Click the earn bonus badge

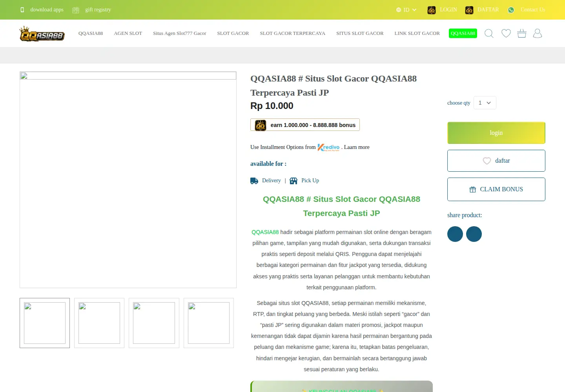(x=305, y=125)
